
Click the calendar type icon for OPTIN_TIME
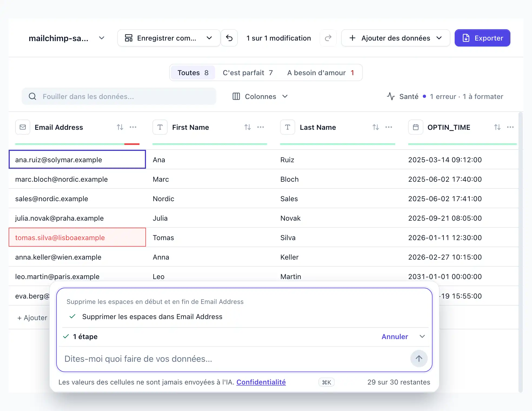[416, 127]
